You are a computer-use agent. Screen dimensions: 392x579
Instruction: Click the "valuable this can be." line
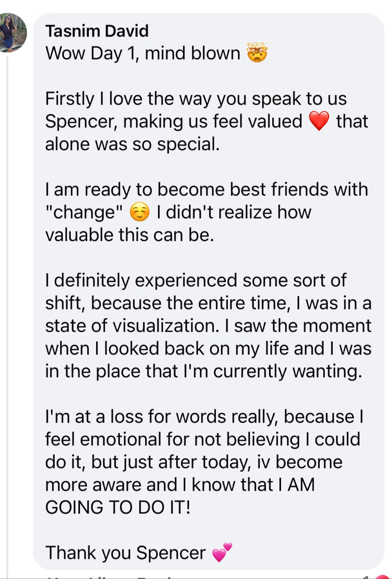click(x=129, y=235)
